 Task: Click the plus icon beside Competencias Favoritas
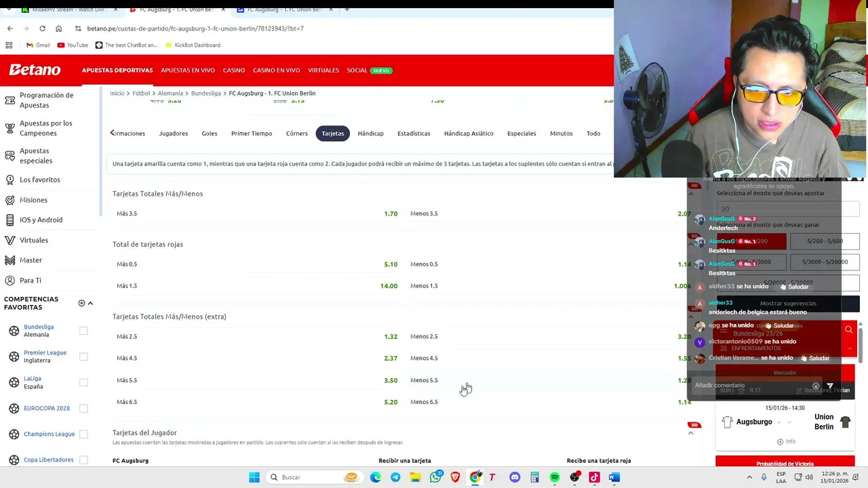pos(81,303)
